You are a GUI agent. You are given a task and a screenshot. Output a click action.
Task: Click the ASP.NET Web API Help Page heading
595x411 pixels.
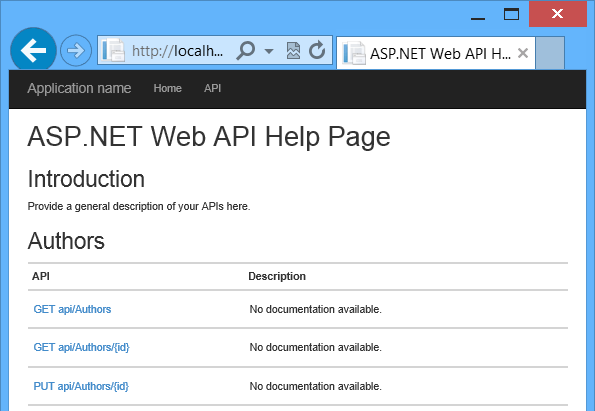(x=209, y=137)
